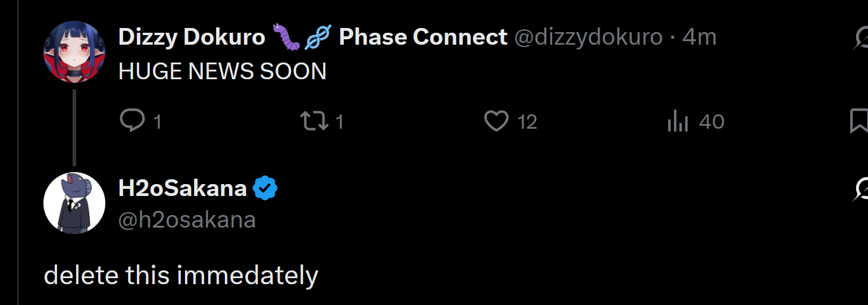The width and height of the screenshot is (868, 305).
Task: Click the blue verified badge beside H2oSakana
Action: pos(265,189)
